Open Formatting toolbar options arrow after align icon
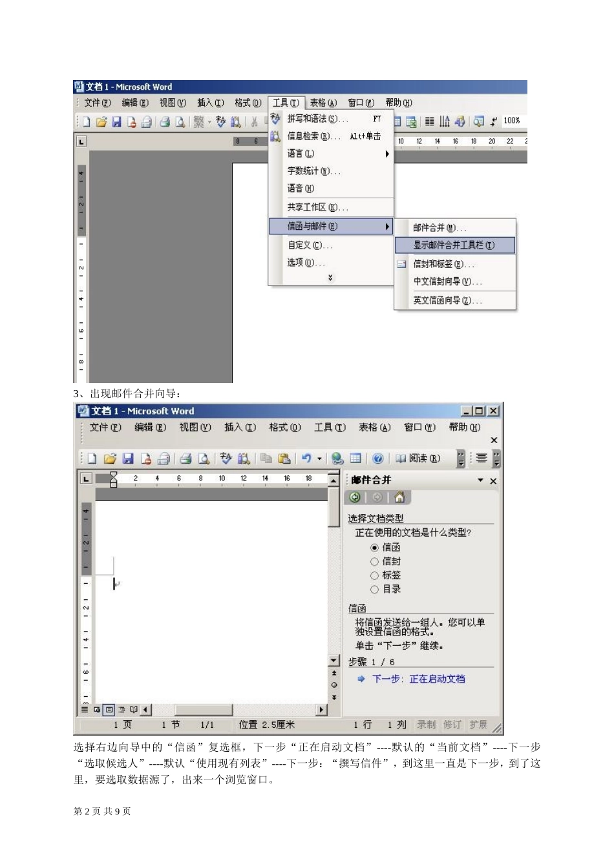This screenshot has height=868, width=614. 496,459
